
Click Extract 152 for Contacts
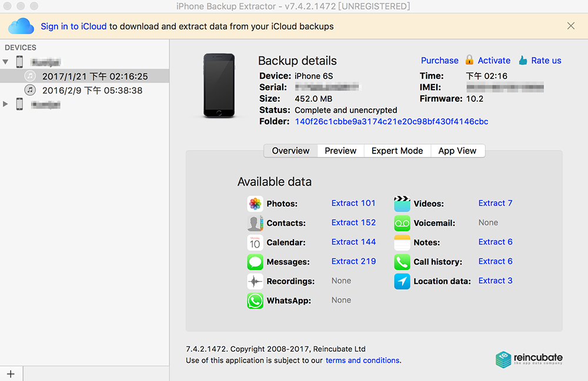[353, 223]
